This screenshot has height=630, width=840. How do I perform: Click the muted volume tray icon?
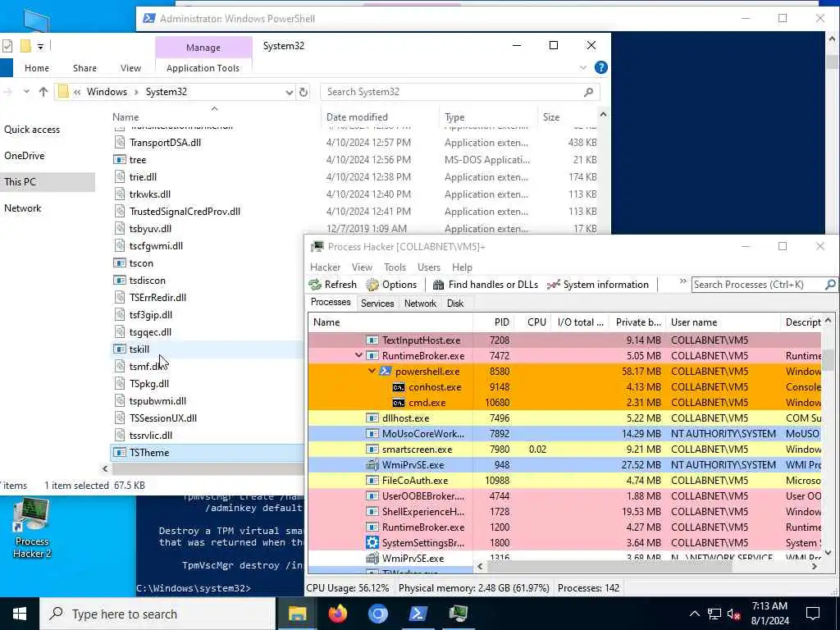734,614
